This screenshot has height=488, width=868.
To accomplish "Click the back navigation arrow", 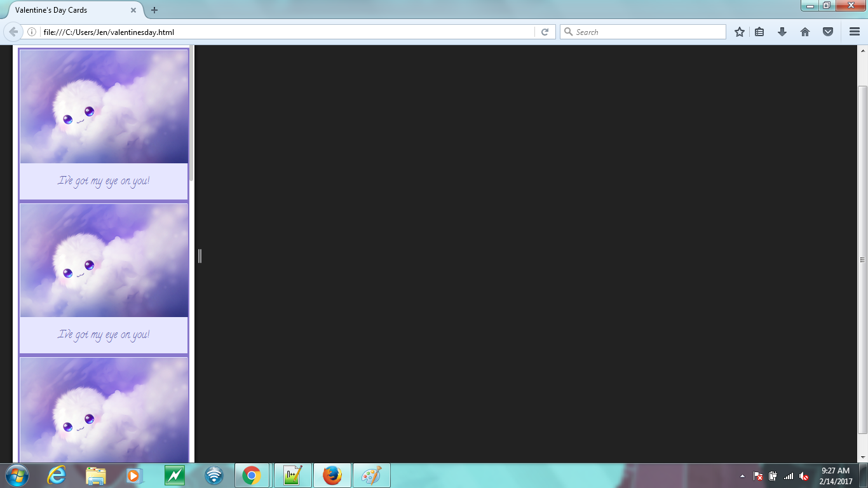I will pos(13,32).
